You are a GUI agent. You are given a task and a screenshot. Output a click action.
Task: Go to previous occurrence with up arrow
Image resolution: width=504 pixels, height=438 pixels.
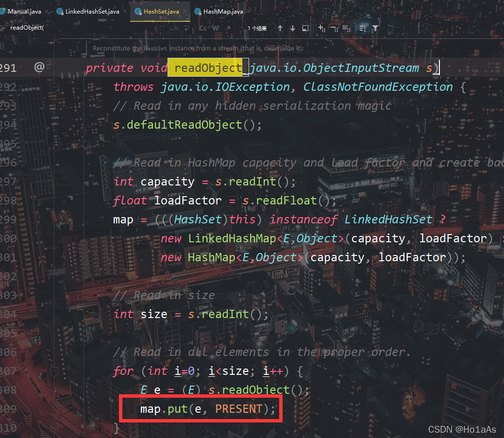tap(280, 28)
